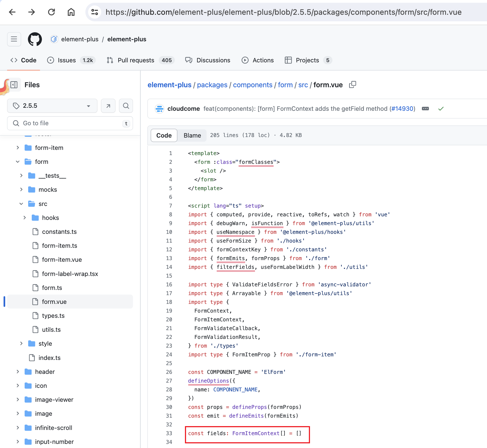Click the element-plus organization avatar
Viewport: 487px width, 448px height.
coord(54,39)
